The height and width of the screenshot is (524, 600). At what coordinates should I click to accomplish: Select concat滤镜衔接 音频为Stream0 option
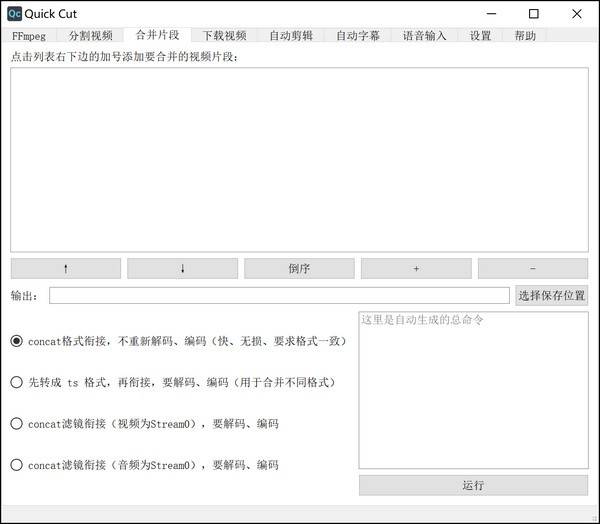16,465
